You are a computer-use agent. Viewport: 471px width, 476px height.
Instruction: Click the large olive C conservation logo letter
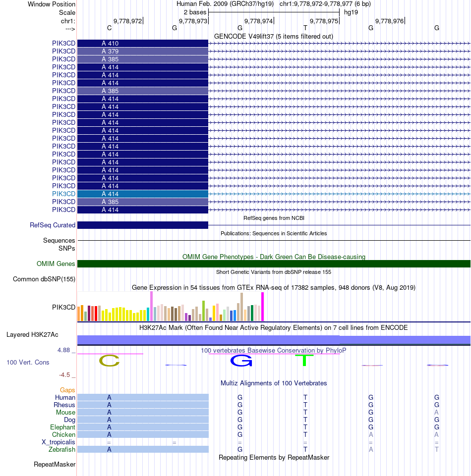pos(110,361)
